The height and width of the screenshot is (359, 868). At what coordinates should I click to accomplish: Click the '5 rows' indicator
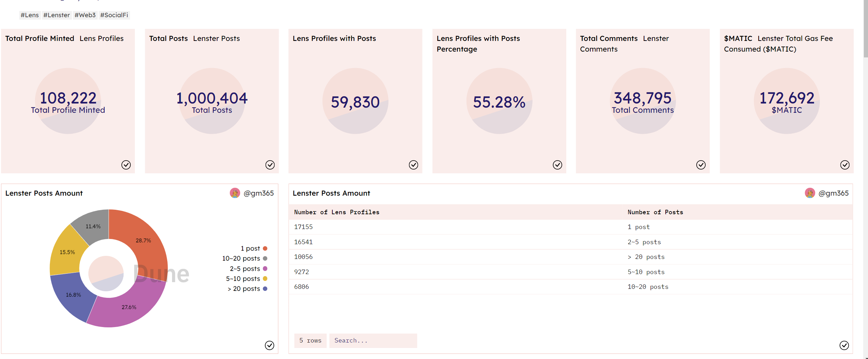click(x=310, y=340)
